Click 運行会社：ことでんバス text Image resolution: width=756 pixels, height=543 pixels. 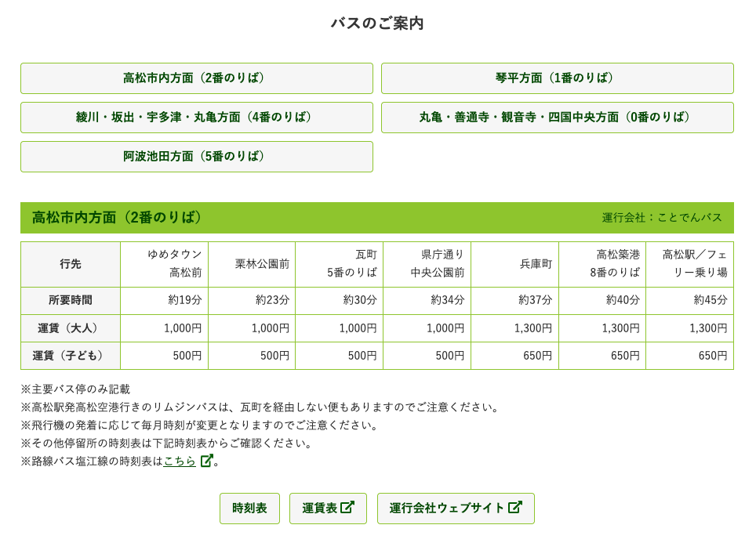click(x=662, y=218)
